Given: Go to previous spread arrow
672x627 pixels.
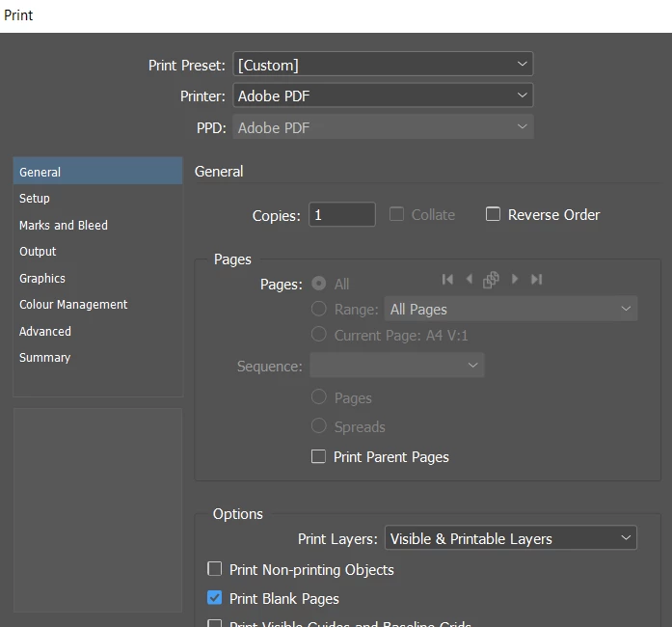Looking at the screenshot, I should pos(470,279).
